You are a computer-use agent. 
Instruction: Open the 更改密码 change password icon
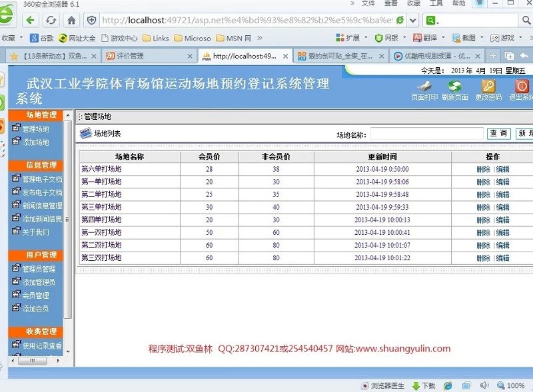(488, 87)
